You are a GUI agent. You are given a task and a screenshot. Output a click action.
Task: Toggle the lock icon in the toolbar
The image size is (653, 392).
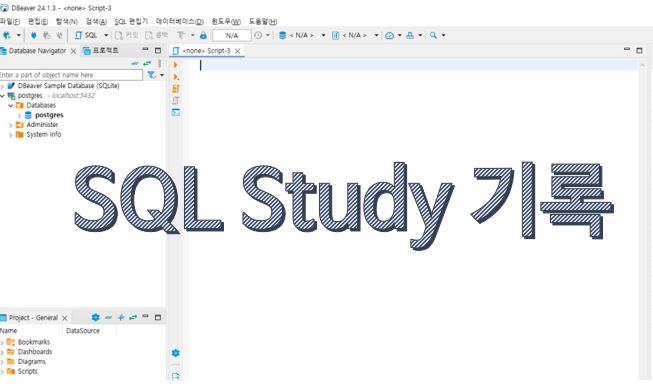point(203,35)
